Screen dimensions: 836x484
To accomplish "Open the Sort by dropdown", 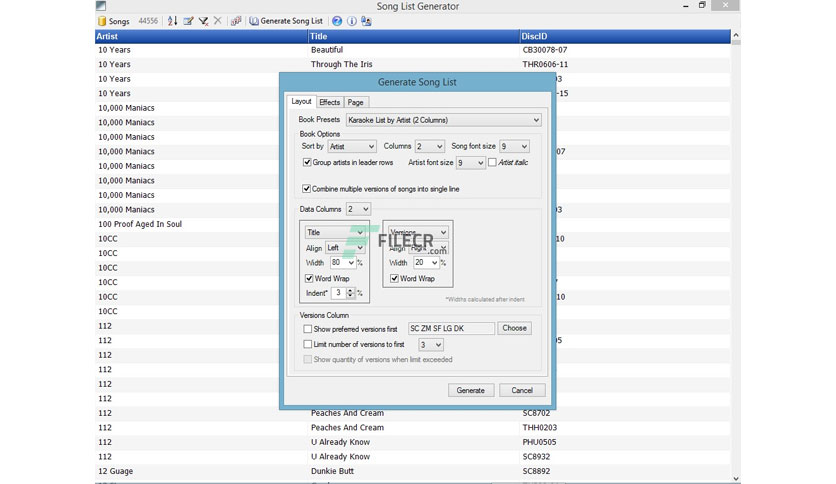I will click(352, 146).
